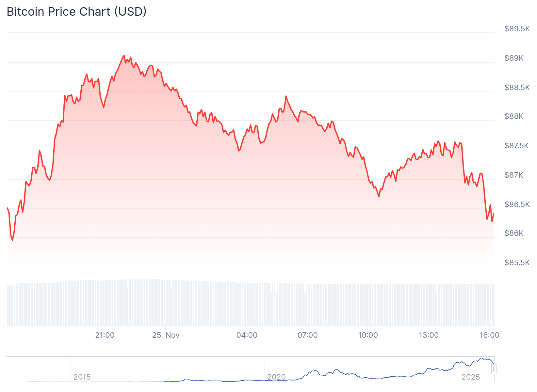Click the 16:00 time axis label
Image resolution: width=537 pixels, height=392 pixels.
(x=490, y=335)
